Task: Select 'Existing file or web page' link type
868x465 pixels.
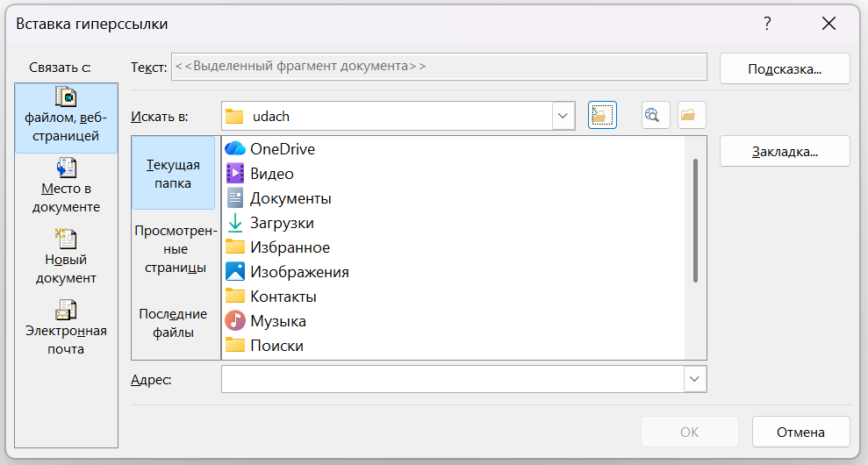Action: pos(66,118)
